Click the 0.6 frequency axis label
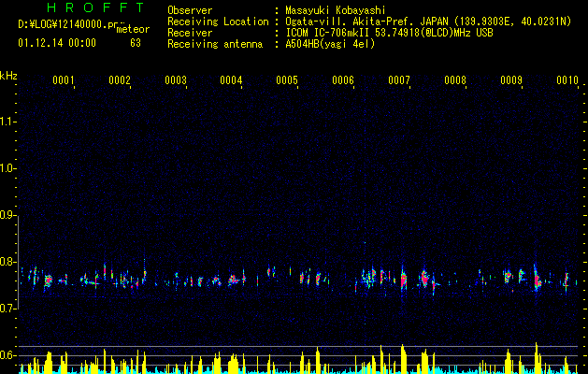The height and width of the screenshot is (374, 588). [x=7, y=355]
